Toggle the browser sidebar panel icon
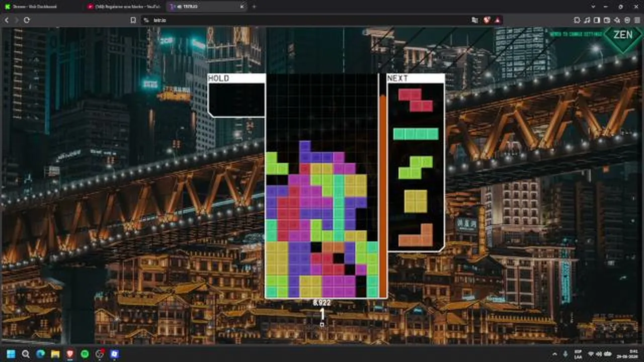The width and height of the screenshot is (644, 362). [597, 20]
